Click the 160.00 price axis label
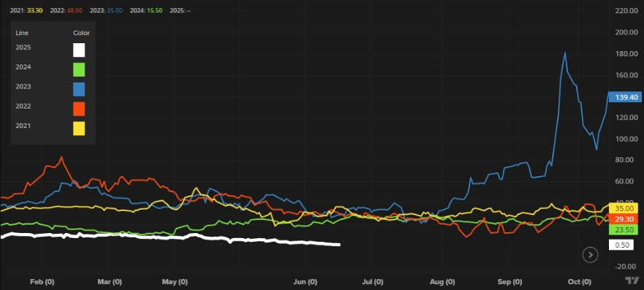Viewport: 644px width, 290px height. pos(627,75)
